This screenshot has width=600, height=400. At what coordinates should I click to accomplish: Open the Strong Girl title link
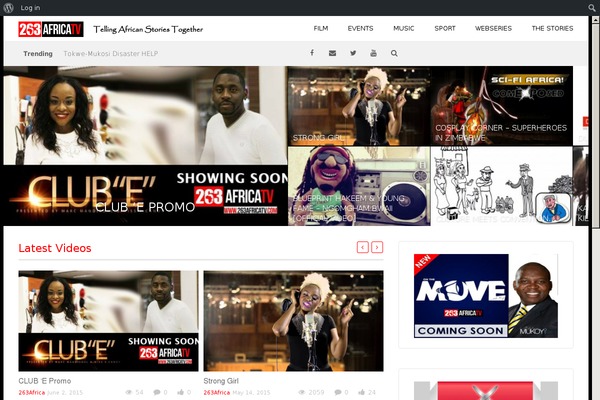point(221,381)
